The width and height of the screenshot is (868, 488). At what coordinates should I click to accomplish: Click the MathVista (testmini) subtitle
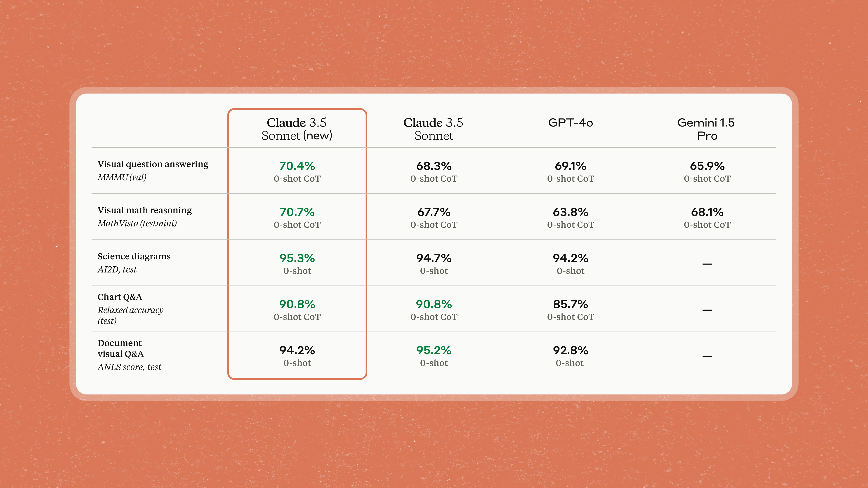click(x=137, y=223)
